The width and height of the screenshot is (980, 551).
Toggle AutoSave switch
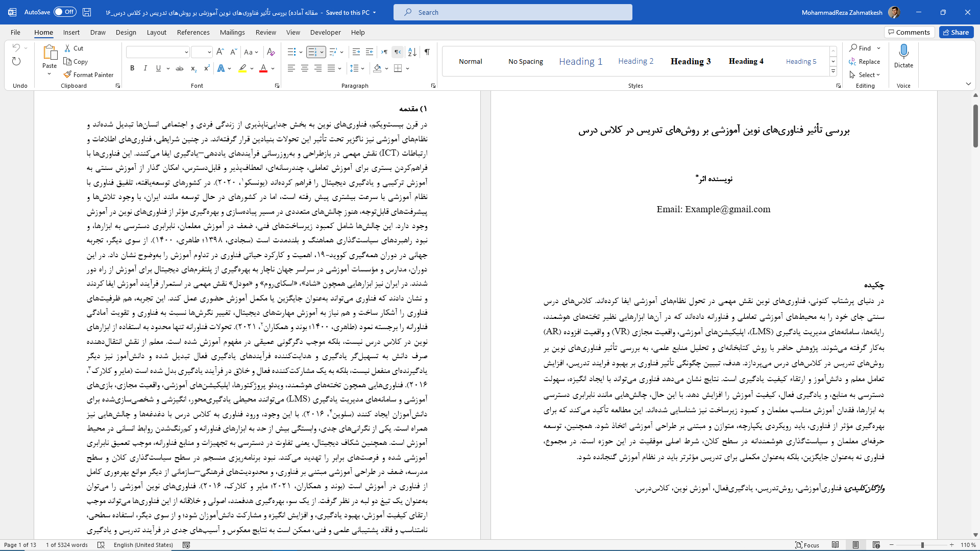pos(65,12)
